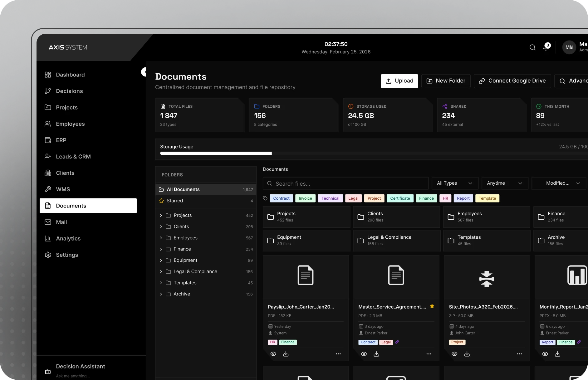This screenshot has height=380, width=588.
Task: Download the Payslip_John_Carter file
Action: tap(286, 354)
